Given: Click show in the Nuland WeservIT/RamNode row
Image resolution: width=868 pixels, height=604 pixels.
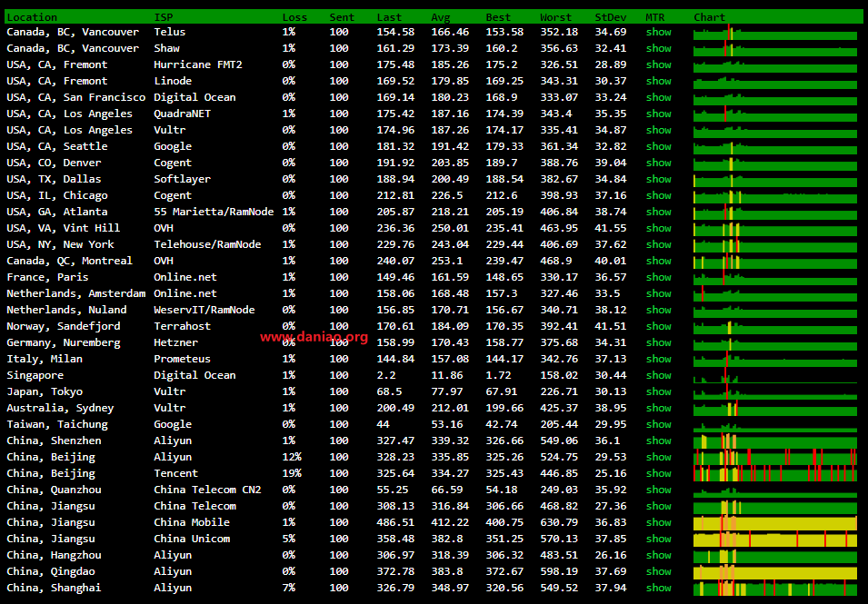Looking at the screenshot, I should (x=658, y=310).
